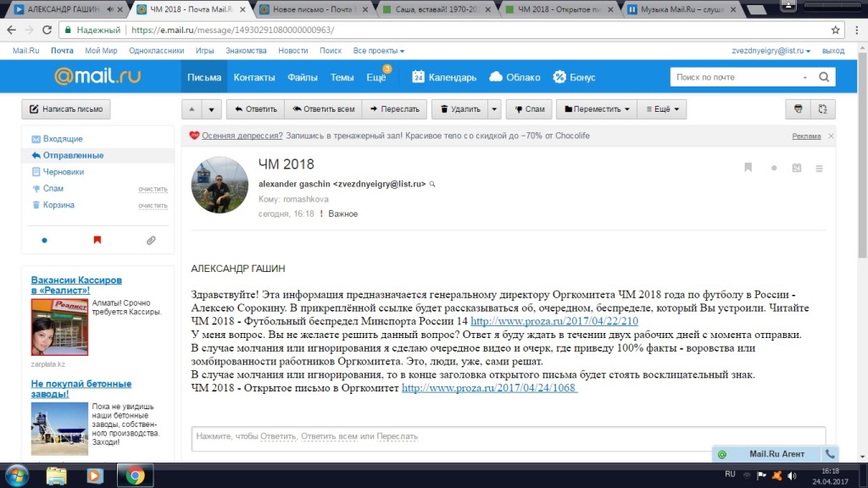
Task: Open the message options list icon
Action: [x=820, y=169]
